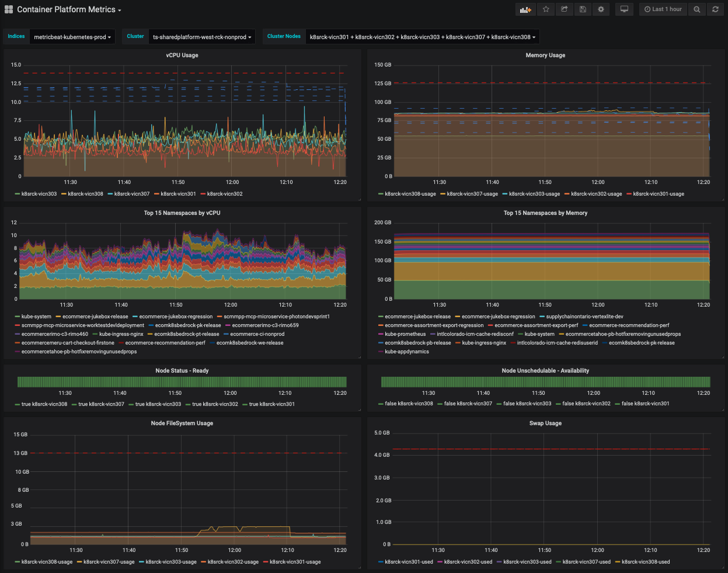Open the Indices metricbeat-kubernetes-prod dropdown
The width and height of the screenshot is (728, 573).
click(72, 37)
